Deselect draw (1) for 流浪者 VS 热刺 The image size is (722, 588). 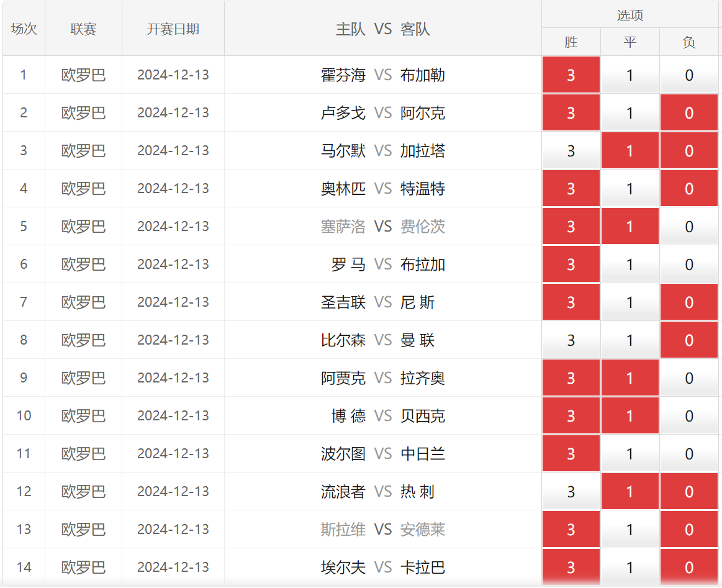(x=630, y=492)
